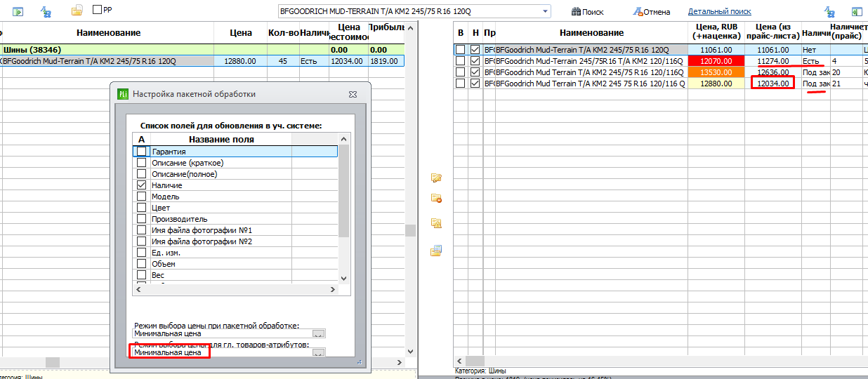The height and width of the screenshot is (379, 868).
Task: Select the left BFGoodrich 120Q product row
Action: [x=203, y=61]
